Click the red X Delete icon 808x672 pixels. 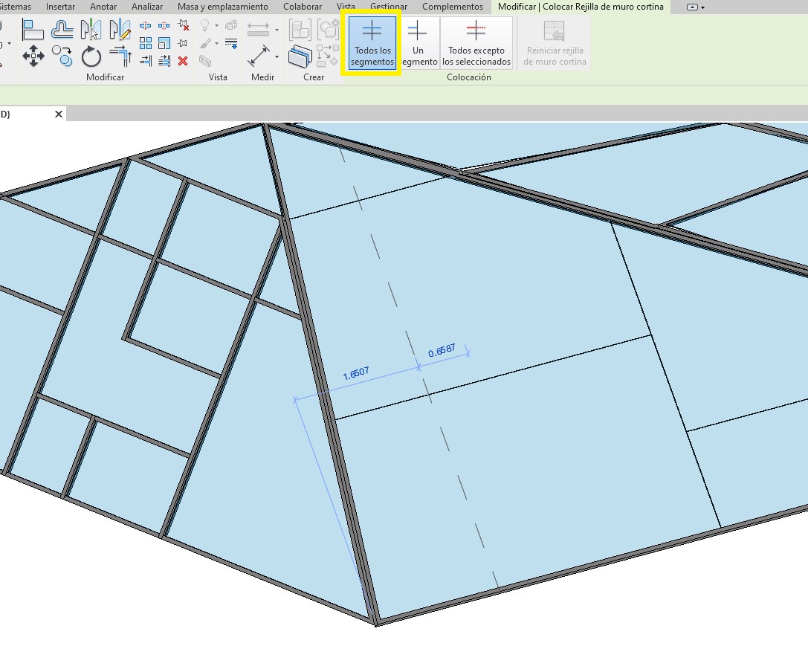[183, 61]
